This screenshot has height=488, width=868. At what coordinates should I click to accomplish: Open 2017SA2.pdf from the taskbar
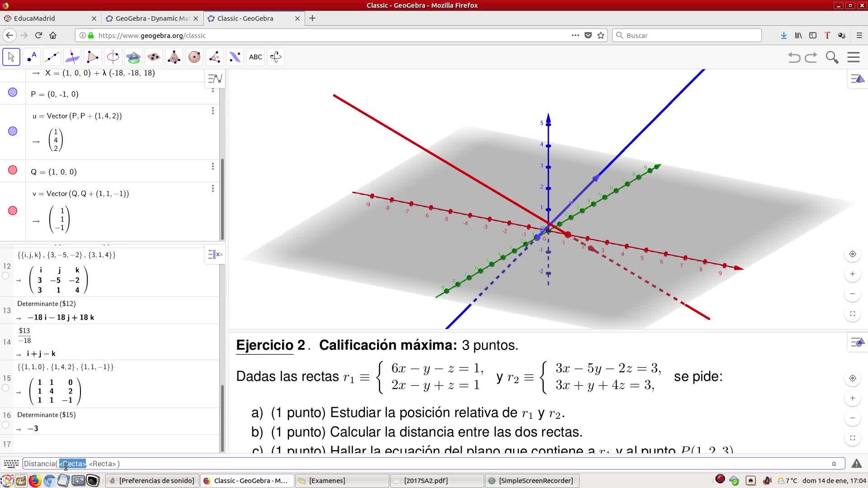point(425,480)
